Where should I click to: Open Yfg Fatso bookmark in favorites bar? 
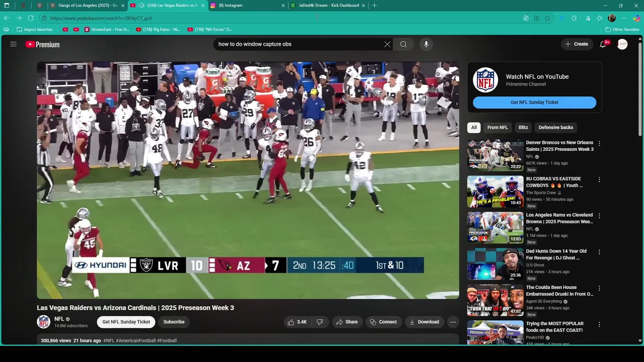(158, 30)
